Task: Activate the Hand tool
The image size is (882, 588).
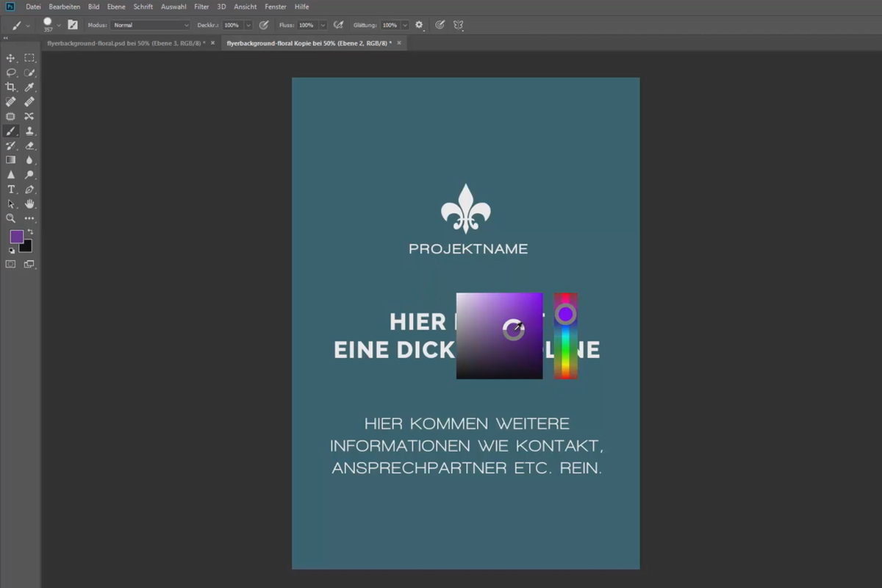Action: pos(29,204)
